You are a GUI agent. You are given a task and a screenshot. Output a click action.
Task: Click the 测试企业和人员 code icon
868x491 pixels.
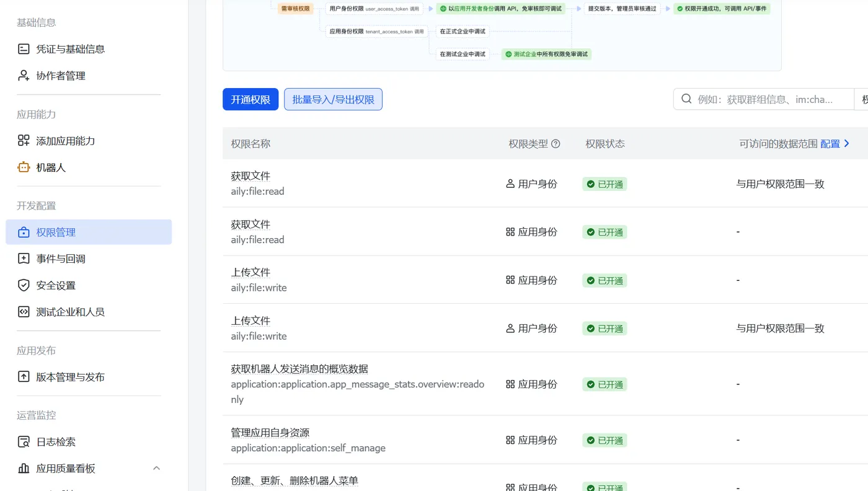coord(24,312)
